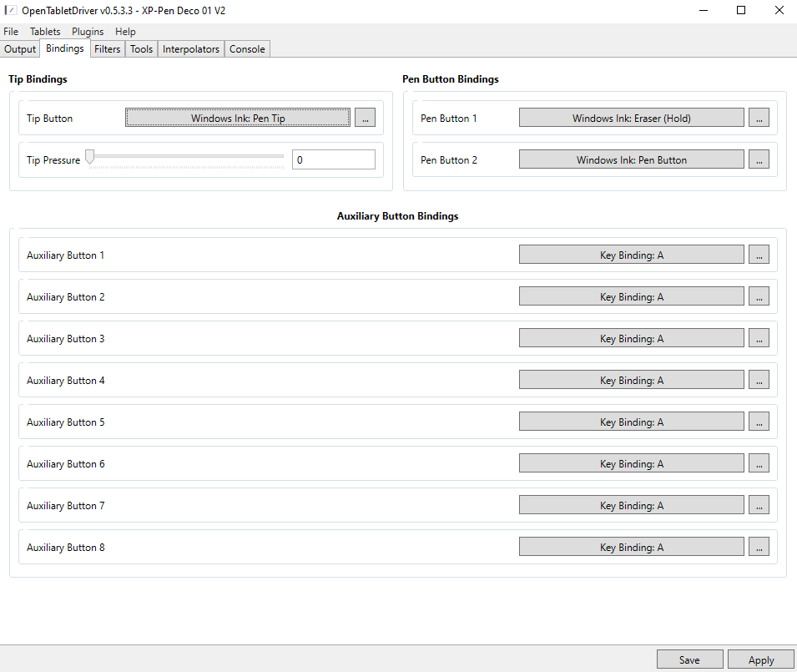
Task: Focus the Tip Pressure value field
Action: pyautogui.click(x=334, y=159)
